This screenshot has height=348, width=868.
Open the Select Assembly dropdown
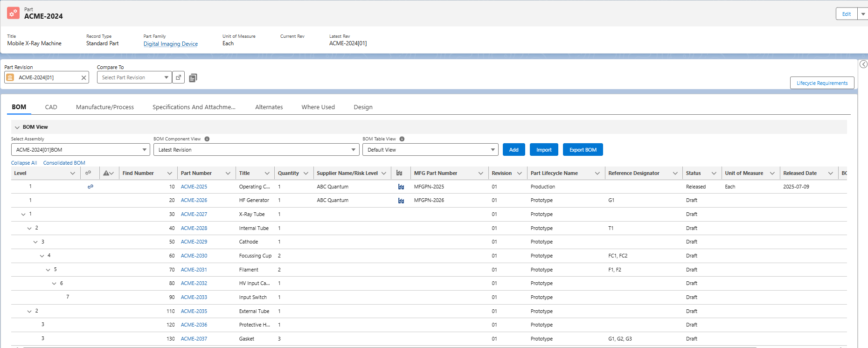(x=80, y=150)
